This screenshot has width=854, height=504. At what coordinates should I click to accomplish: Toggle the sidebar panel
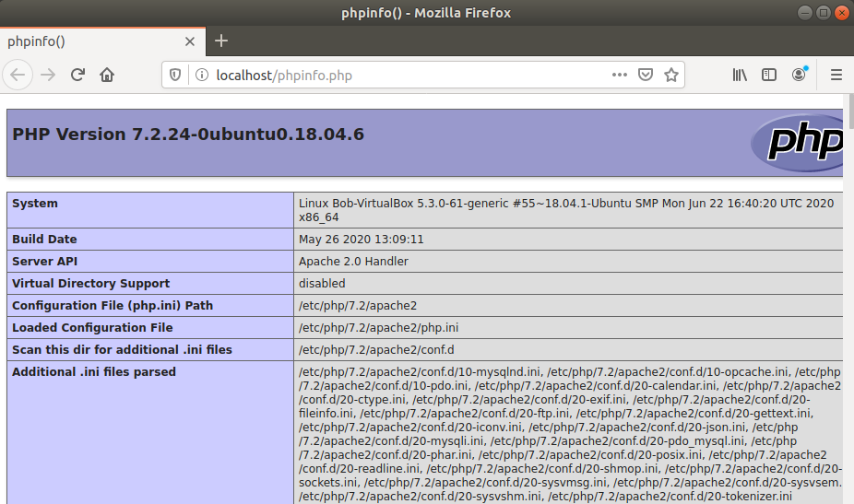pyautogui.click(x=768, y=75)
